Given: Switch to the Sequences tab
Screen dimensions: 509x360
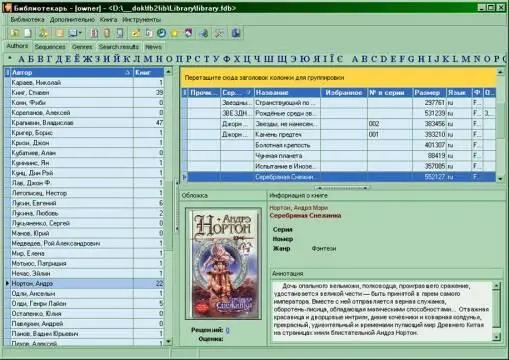Looking at the screenshot, I should [x=50, y=47].
